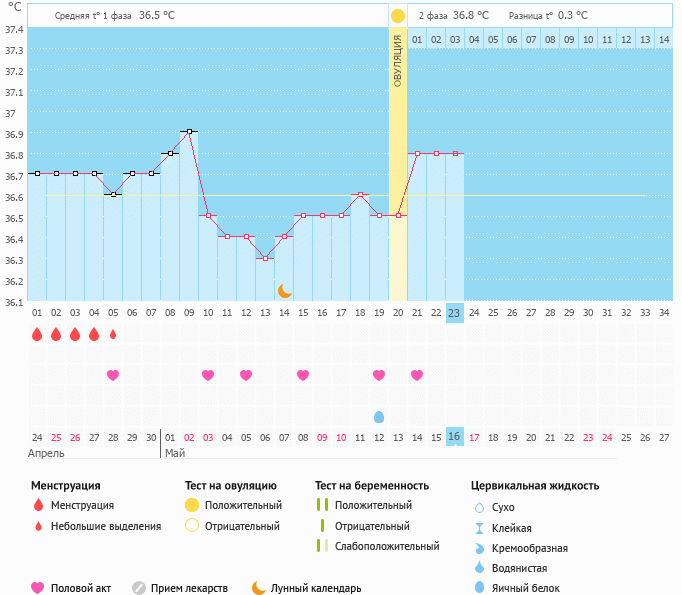The height and width of the screenshot is (595, 682).
Task: Click the pink heart under cycle day 10
Action: pos(208,375)
